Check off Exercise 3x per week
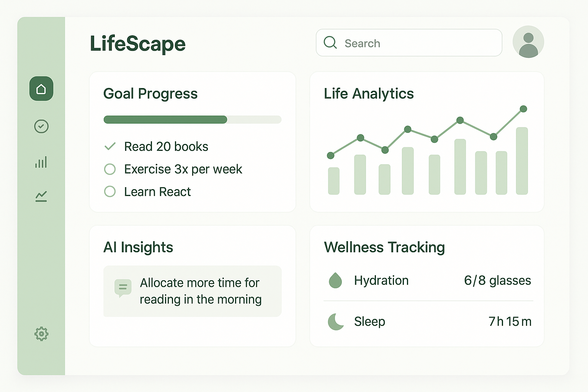The image size is (588, 392). 110,169
